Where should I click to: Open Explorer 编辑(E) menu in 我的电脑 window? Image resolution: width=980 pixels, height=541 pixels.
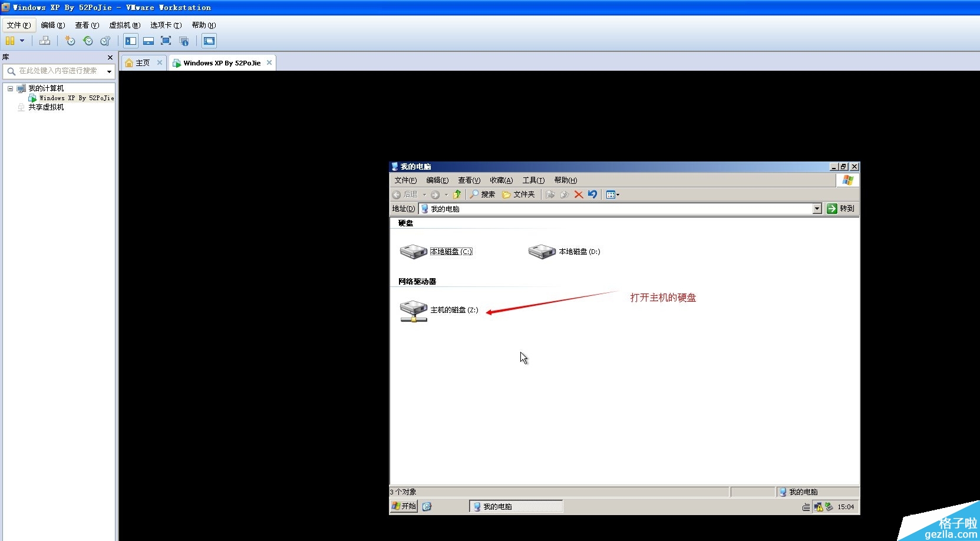click(437, 180)
